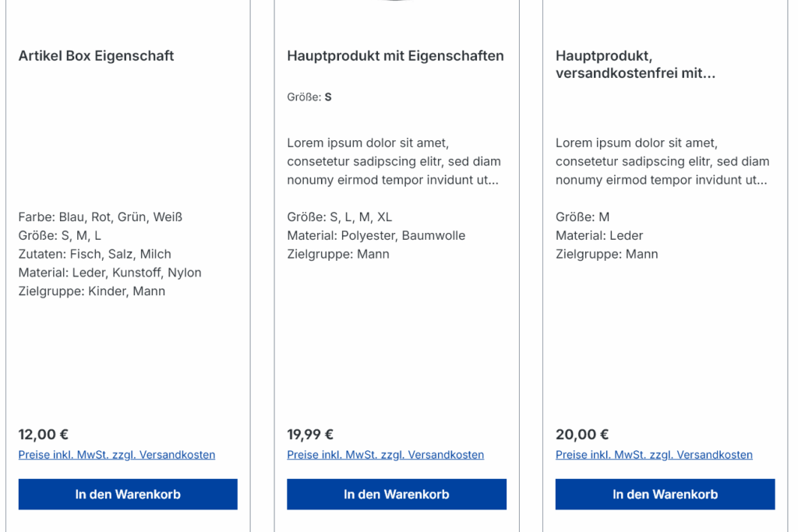Click Lorem ipsum description in right card
Screen dimensions: 798x532
(662, 161)
